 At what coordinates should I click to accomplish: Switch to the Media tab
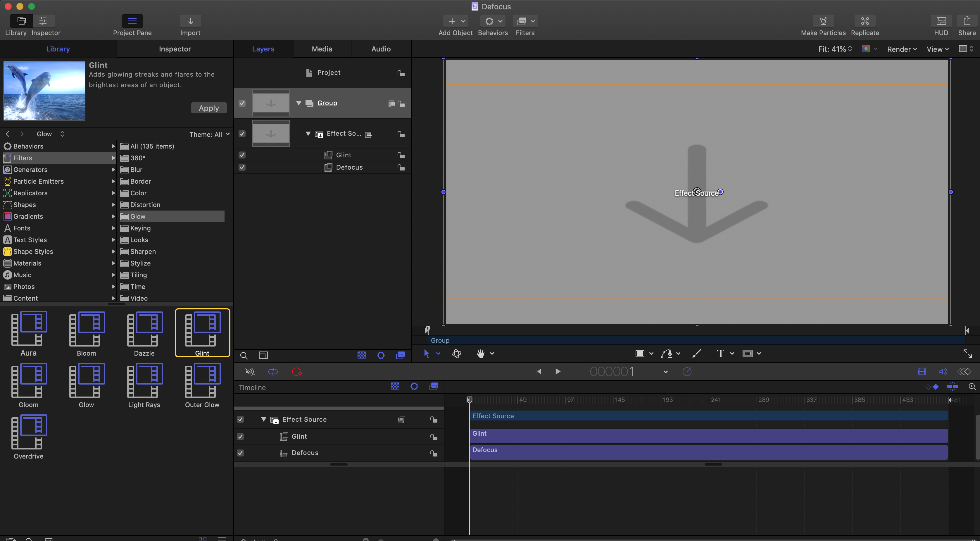tap(322, 49)
